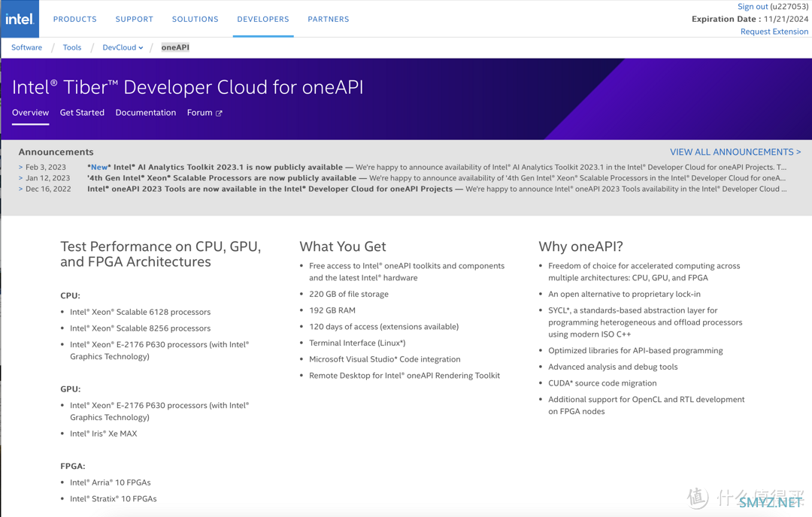The height and width of the screenshot is (517, 812).
Task: Click 220 GB of file storage
Action: [x=349, y=294]
